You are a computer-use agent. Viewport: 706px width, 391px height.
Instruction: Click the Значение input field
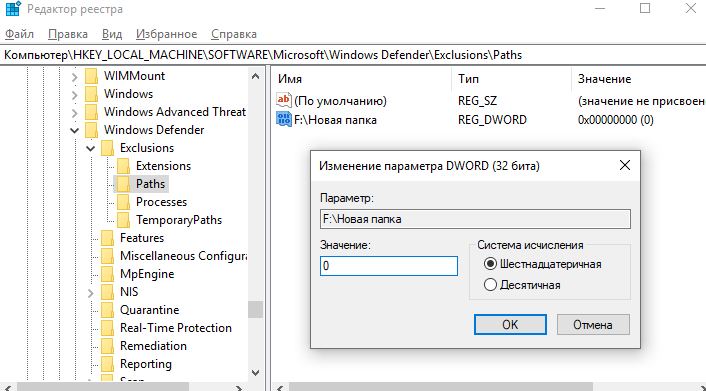click(389, 266)
